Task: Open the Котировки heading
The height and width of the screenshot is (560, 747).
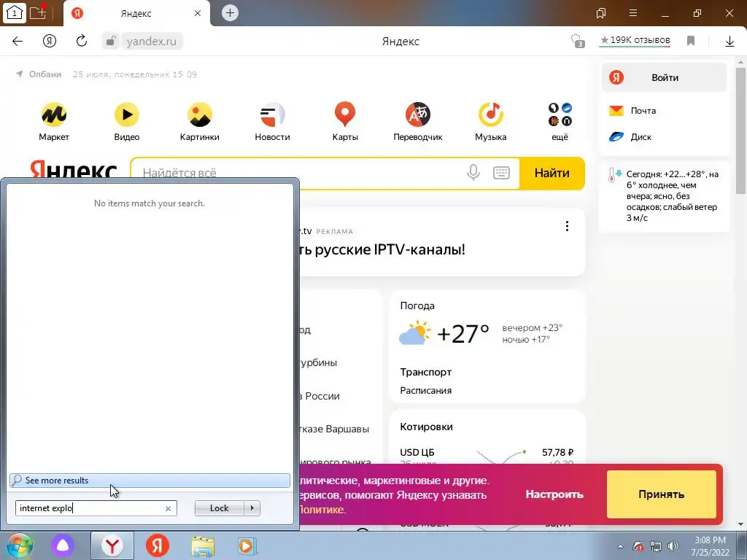Action: tap(426, 427)
